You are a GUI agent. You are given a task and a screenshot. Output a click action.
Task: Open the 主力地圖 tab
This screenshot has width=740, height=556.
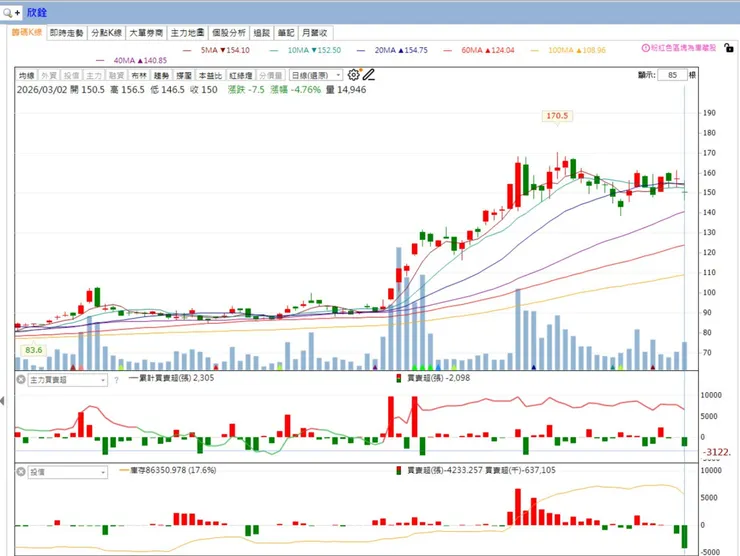point(187,33)
